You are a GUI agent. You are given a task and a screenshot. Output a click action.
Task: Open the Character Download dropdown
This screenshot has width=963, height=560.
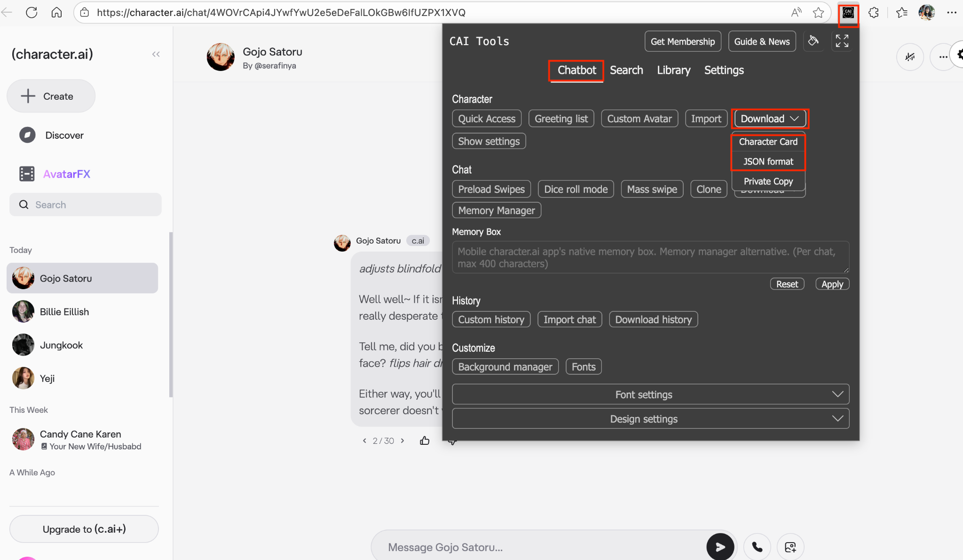769,118
